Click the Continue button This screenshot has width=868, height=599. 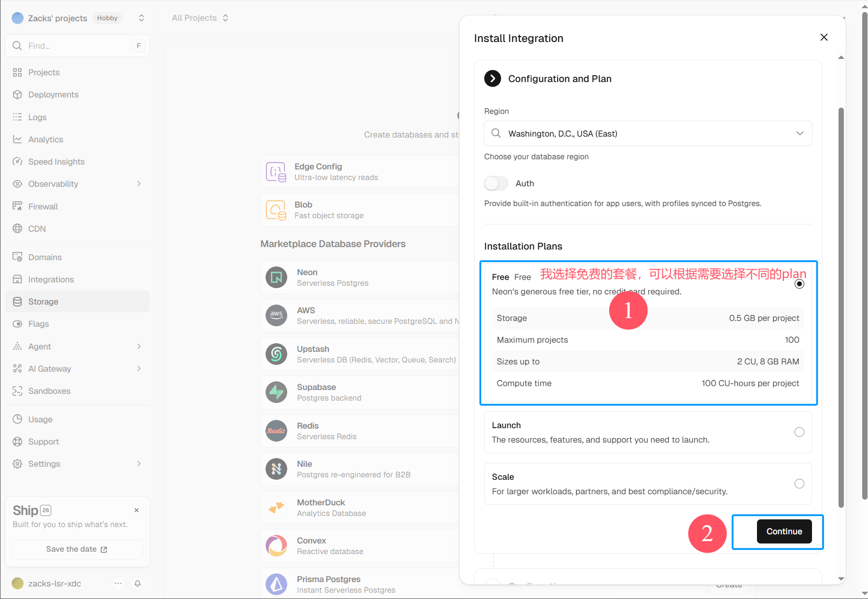pyautogui.click(x=784, y=531)
